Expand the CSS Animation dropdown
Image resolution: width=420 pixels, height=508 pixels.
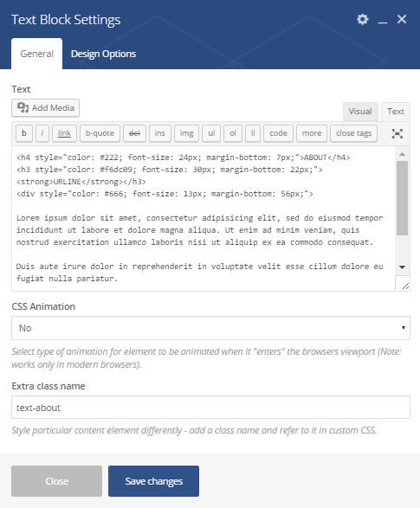pyautogui.click(x=210, y=328)
